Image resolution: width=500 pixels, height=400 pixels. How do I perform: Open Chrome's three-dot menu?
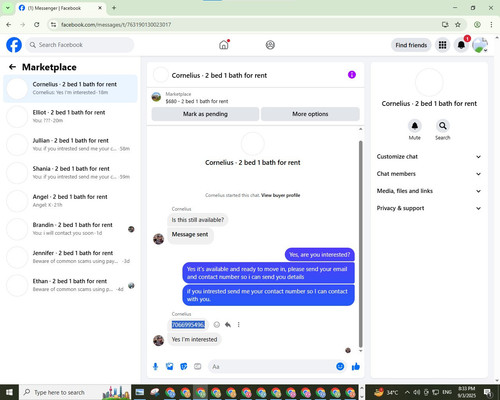click(x=491, y=24)
